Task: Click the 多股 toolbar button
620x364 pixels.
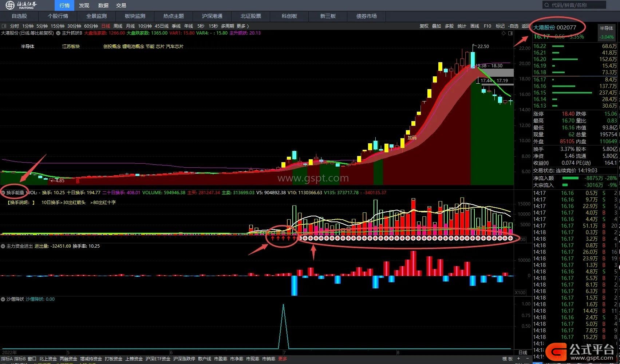Action: pos(449,26)
